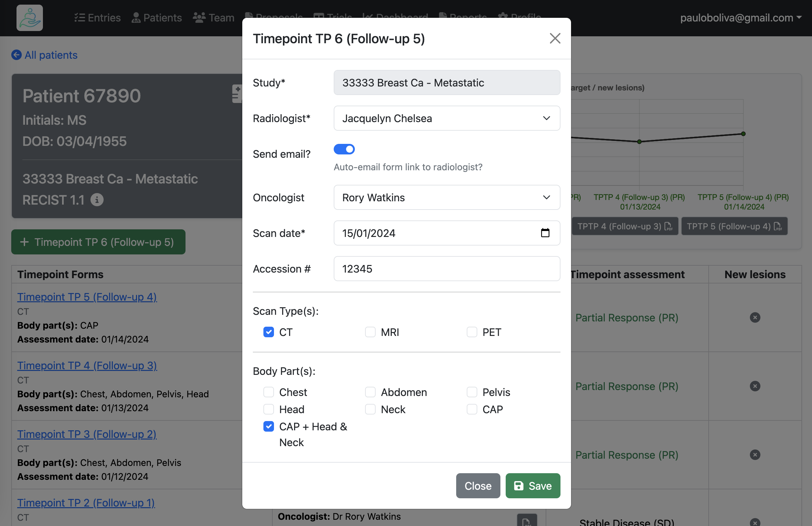Screen dimensions: 812x526
Task: Click the calendar icon in Scan date
Action: point(545,233)
